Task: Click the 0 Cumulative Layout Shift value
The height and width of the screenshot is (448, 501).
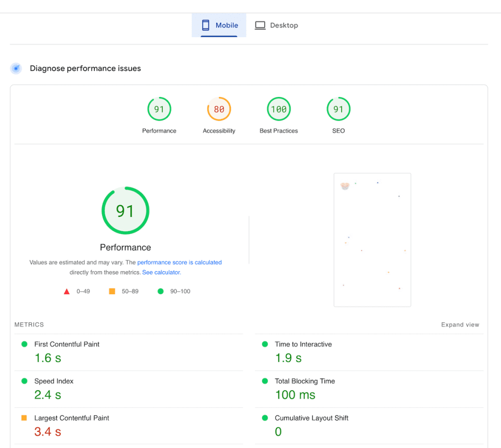Action: [x=278, y=432]
